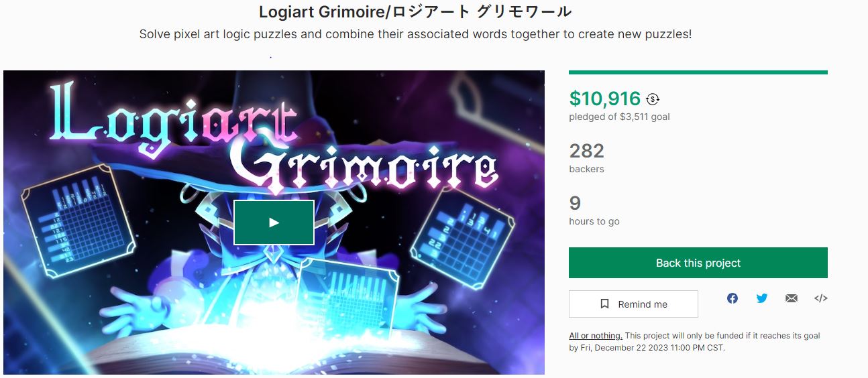Click the $10,916 pledged amount
This screenshot has height=378, width=868.
605,99
